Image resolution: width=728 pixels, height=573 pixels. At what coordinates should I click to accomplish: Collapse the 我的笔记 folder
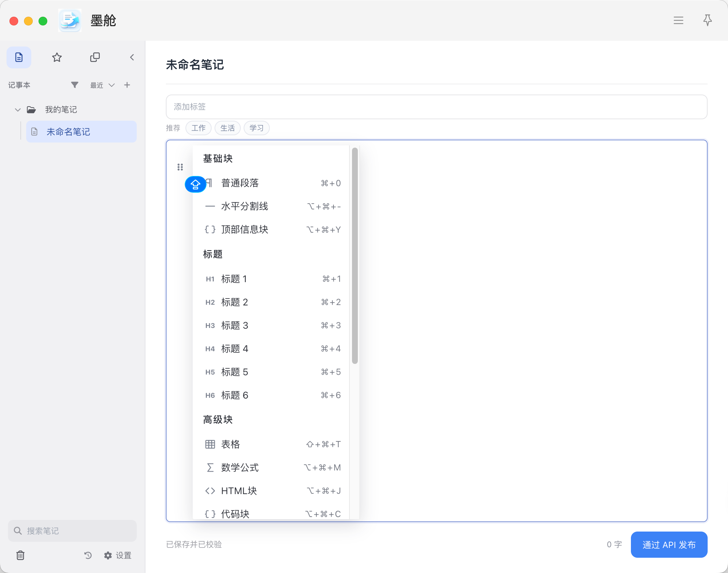(17, 109)
